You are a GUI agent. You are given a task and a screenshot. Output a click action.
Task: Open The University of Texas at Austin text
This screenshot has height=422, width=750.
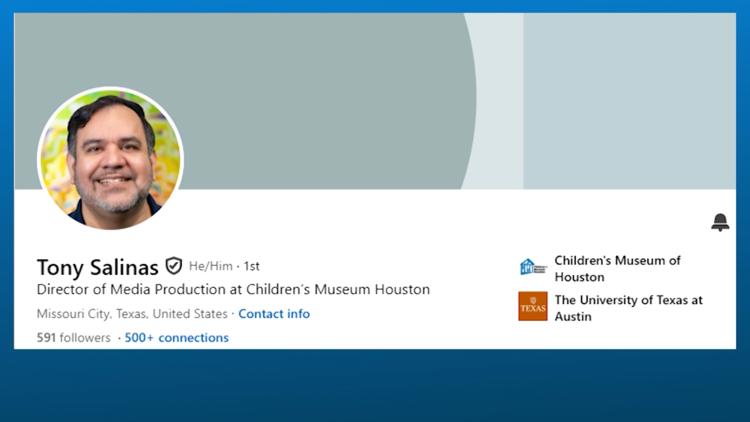[x=628, y=308]
